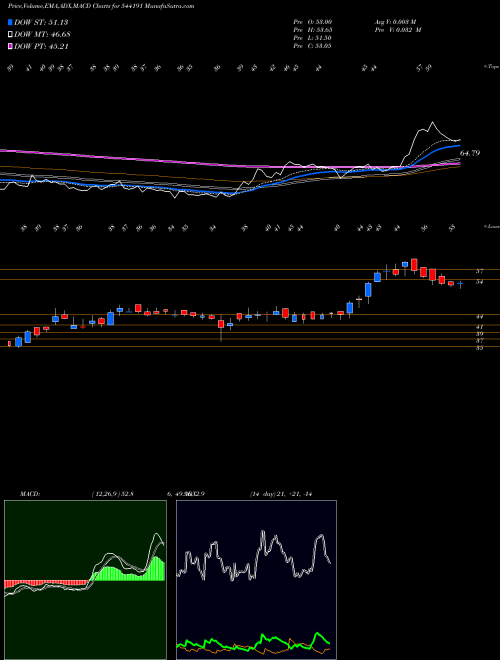Click the 'Pre O: 53.00' open value
500x660 pixels.
[x=313, y=21]
